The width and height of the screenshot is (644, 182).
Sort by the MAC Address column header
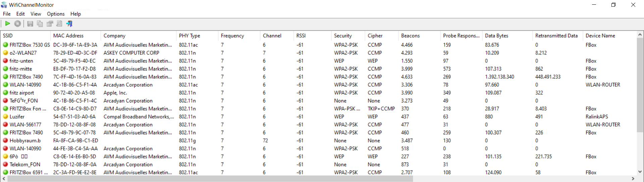pyautogui.click(x=76, y=36)
